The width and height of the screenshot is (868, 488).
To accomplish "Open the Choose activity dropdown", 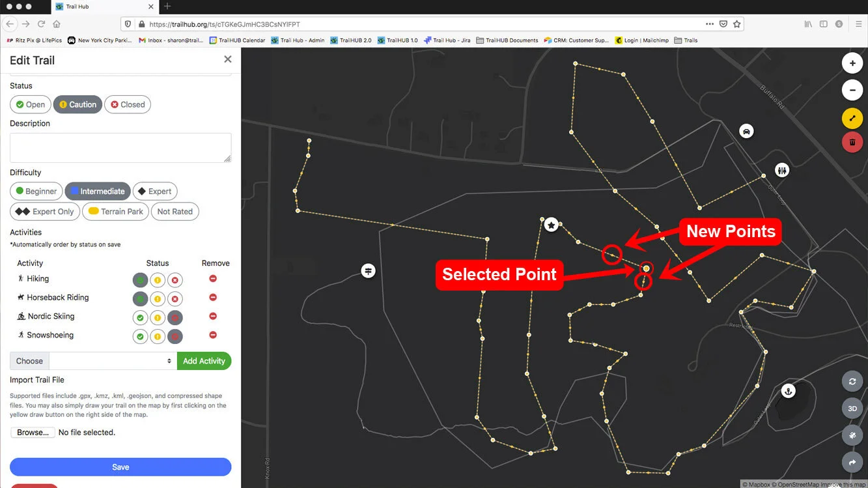I will point(113,361).
